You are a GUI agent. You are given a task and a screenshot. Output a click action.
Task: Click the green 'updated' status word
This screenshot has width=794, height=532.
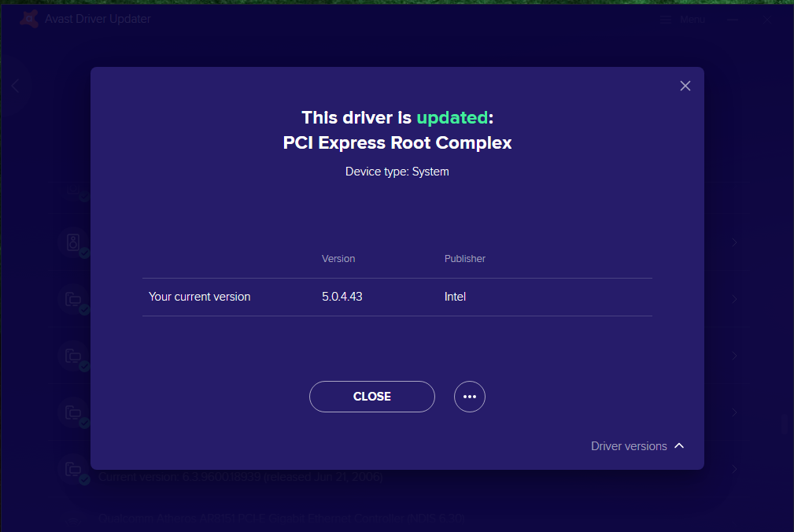452,117
